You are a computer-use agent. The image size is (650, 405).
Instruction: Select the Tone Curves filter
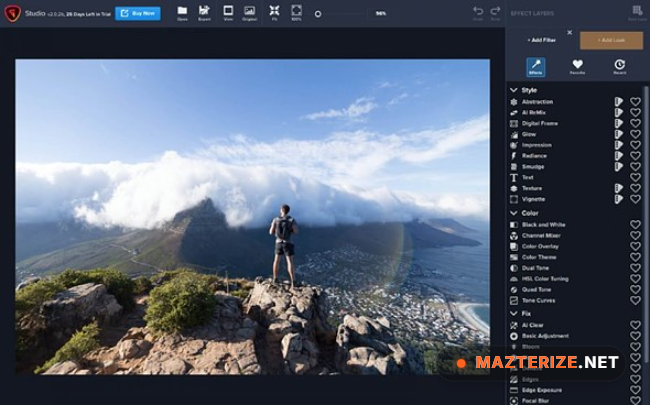coord(538,300)
